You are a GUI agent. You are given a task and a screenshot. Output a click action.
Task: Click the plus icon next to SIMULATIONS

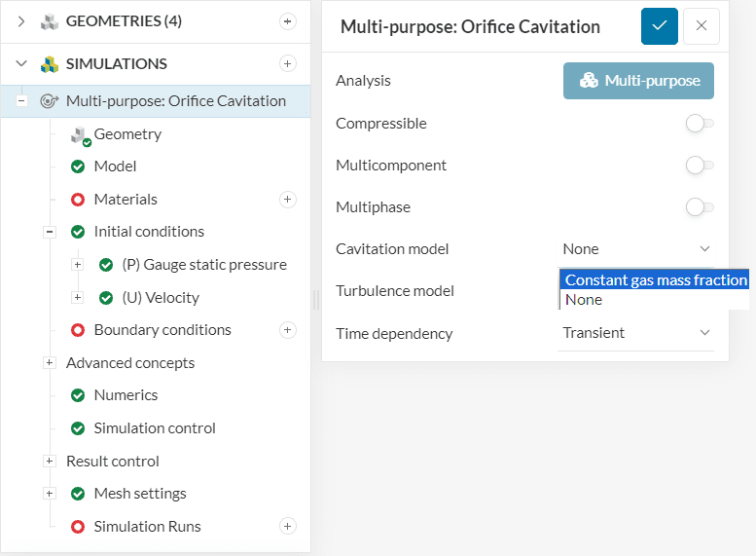[x=287, y=64]
